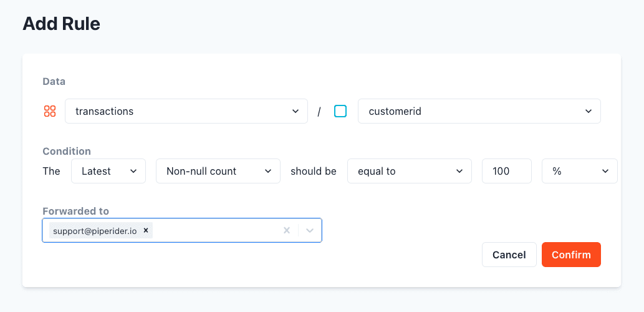Click the Cancel button
The image size is (644, 312).
[509, 255]
